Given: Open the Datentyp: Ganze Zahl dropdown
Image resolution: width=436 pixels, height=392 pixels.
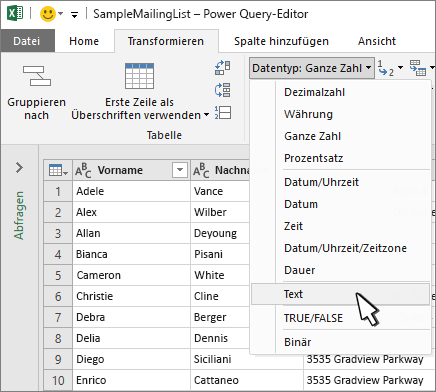Looking at the screenshot, I should coord(312,68).
